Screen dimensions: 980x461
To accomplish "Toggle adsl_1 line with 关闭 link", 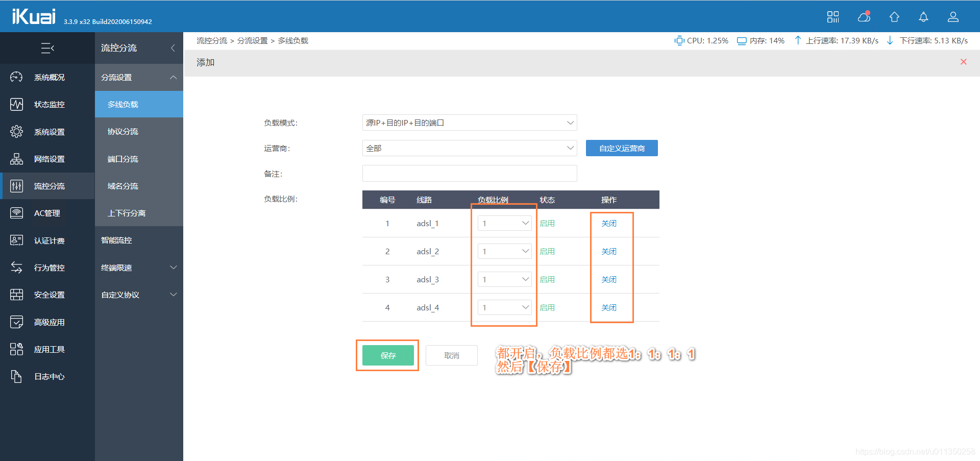I will point(609,223).
